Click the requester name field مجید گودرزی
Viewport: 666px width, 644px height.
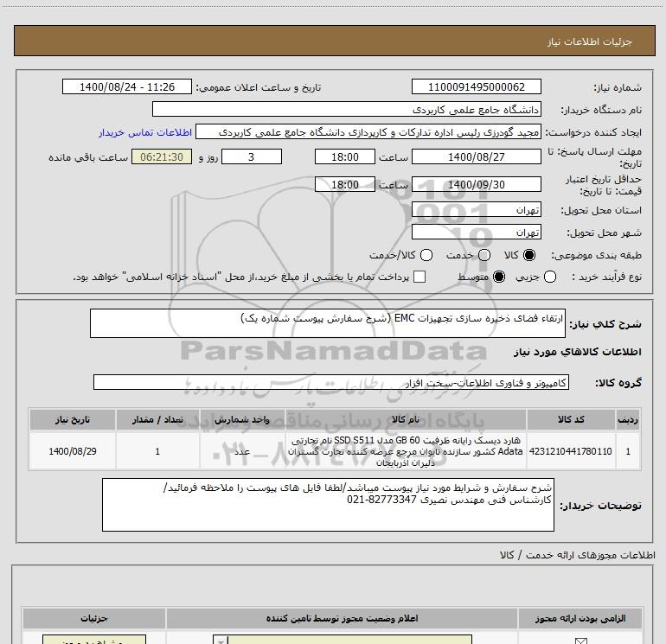point(368,132)
